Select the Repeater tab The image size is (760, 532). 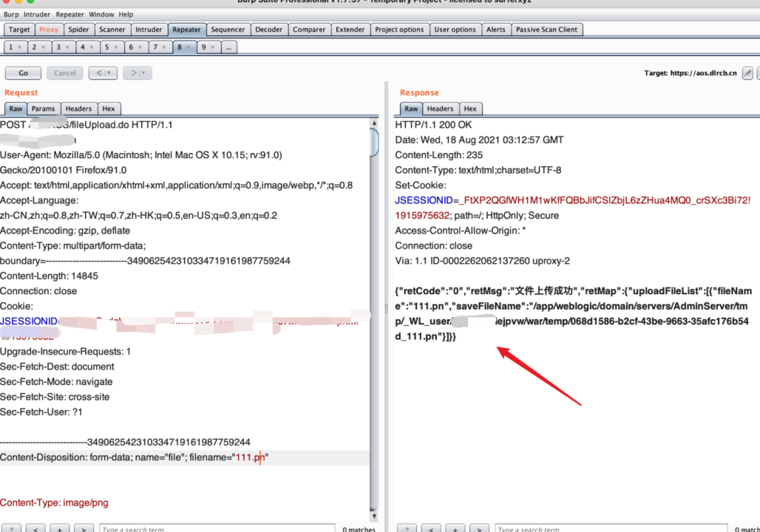186,30
